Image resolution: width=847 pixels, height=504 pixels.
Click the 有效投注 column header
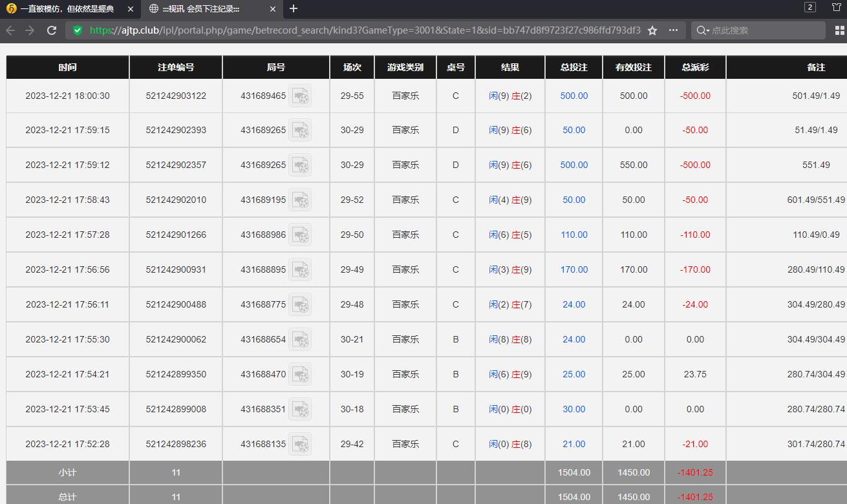tap(634, 67)
